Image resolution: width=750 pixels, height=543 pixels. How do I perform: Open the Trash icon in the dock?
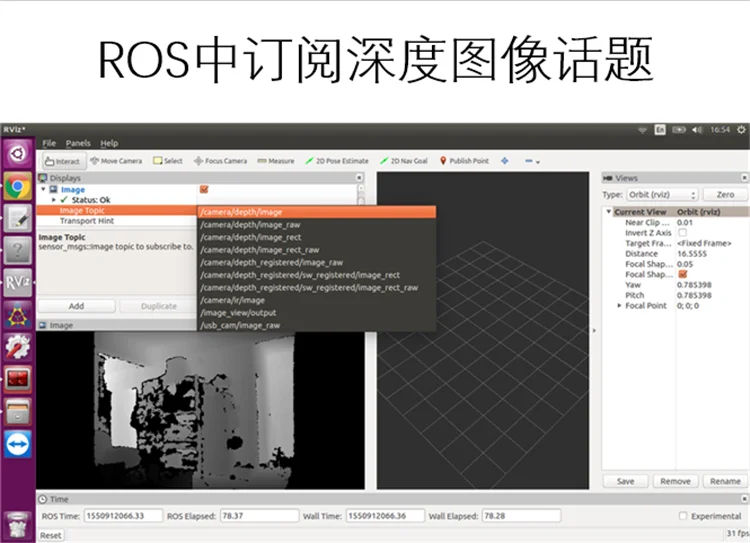[18, 525]
